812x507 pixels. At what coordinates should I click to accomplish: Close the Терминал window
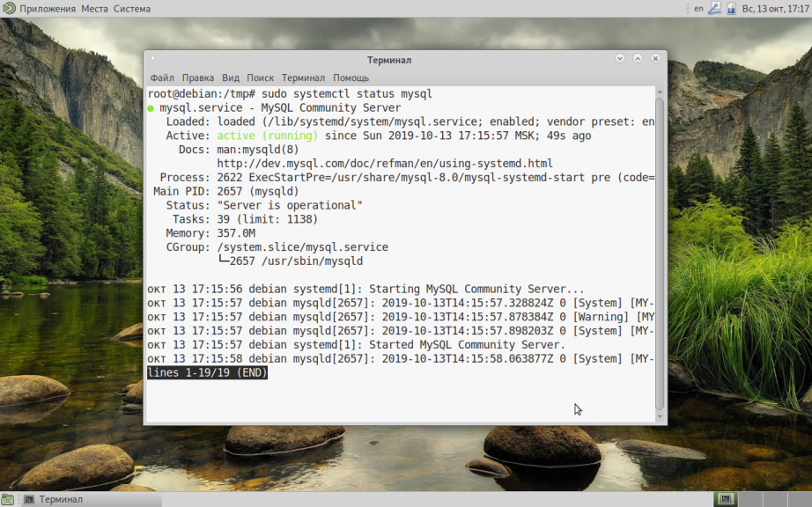click(x=655, y=59)
